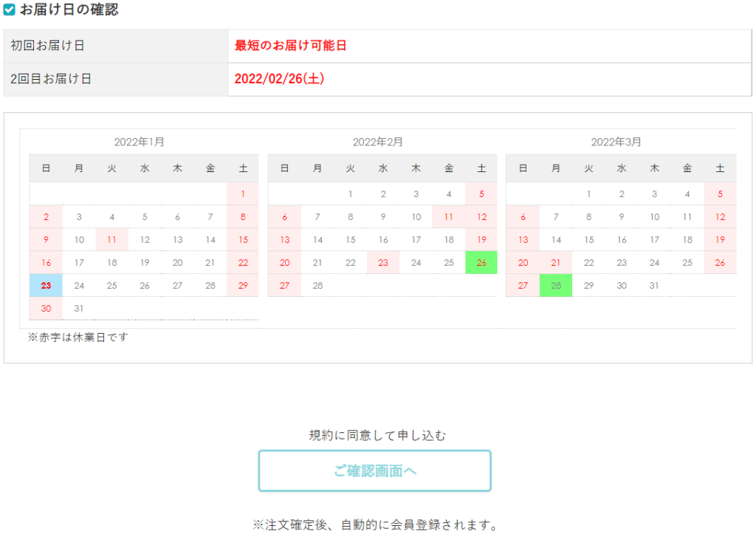Viewport: 756px width, 537px height.
Task: Click blue-highlighted January 23 in the calendar
Action: coord(46,285)
